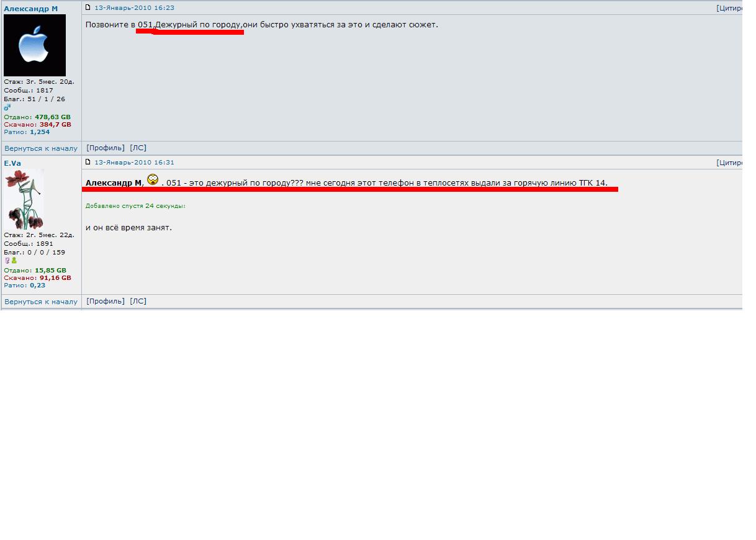Quote Александр М's post via Цитировать
The image size is (756, 540).
coord(729,8)
